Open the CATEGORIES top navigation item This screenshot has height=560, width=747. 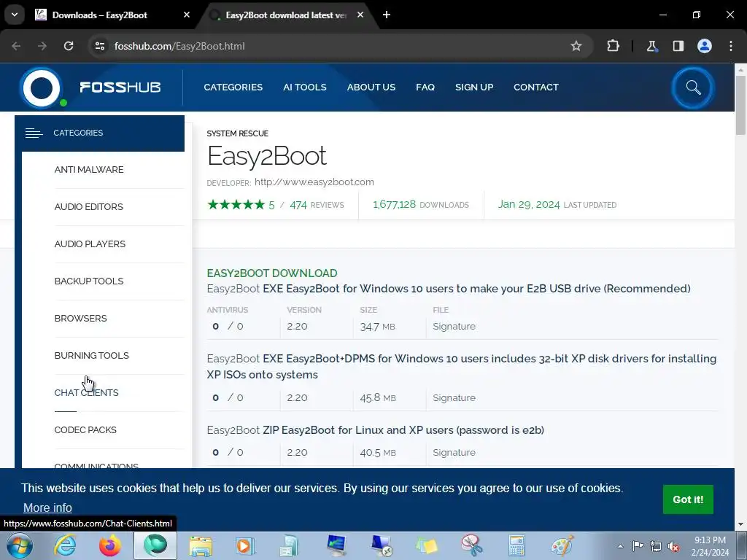tap(233, 87)
